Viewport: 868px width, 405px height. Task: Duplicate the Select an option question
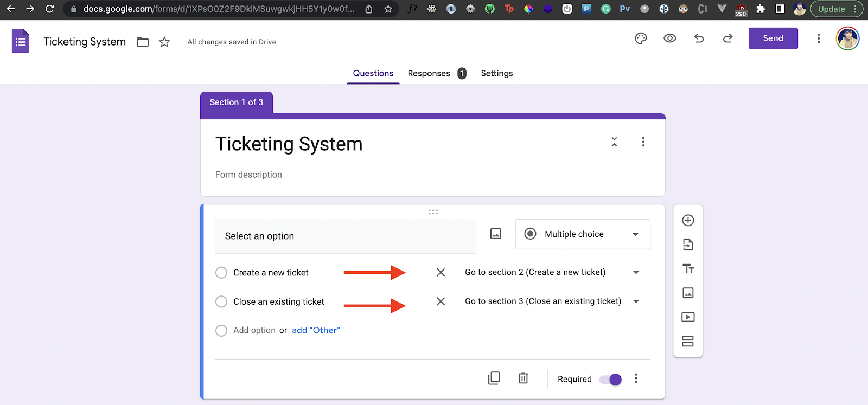click(x=494, y=378)
